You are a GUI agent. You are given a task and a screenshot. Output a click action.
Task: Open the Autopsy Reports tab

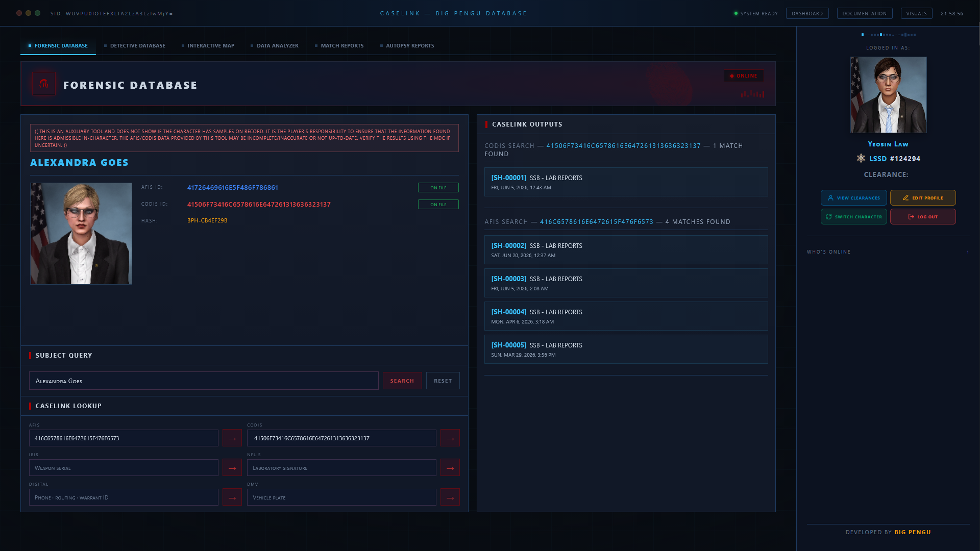pos(407,46)
